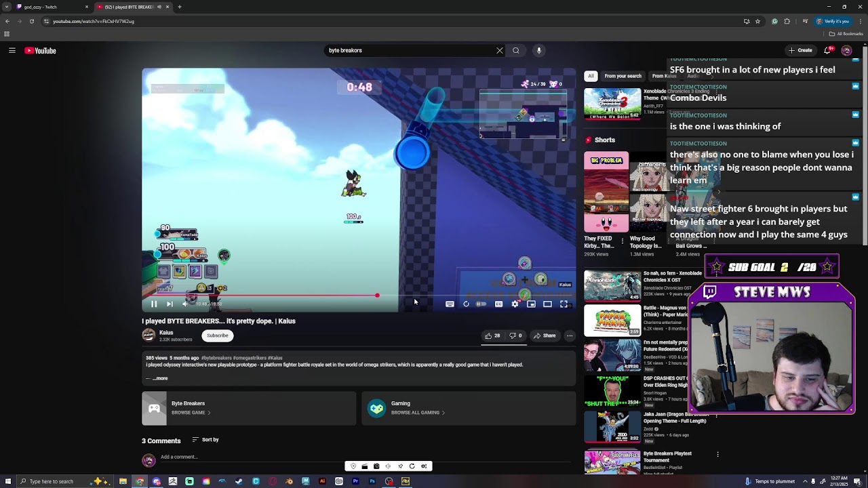868x488 pixels.
Task: Enter fullscreen mode in the player
Action: tap(564, 304)
